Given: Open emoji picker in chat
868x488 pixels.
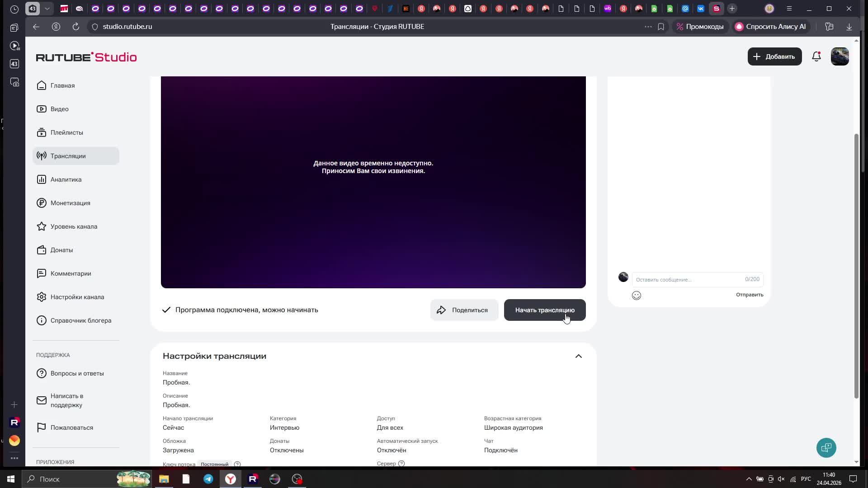Looking at the screenshot, I should click(x=636, y=296).
